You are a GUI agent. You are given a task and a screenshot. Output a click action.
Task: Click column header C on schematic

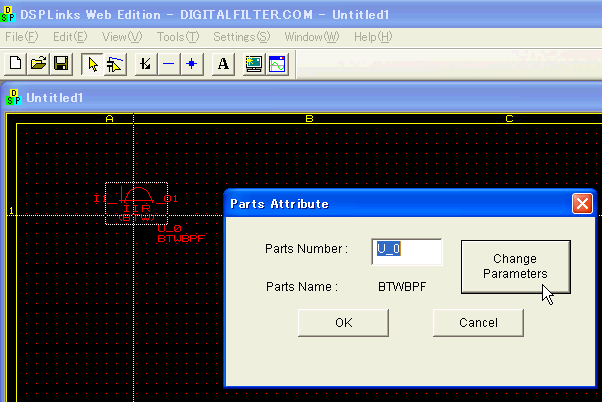pos(509,119)
